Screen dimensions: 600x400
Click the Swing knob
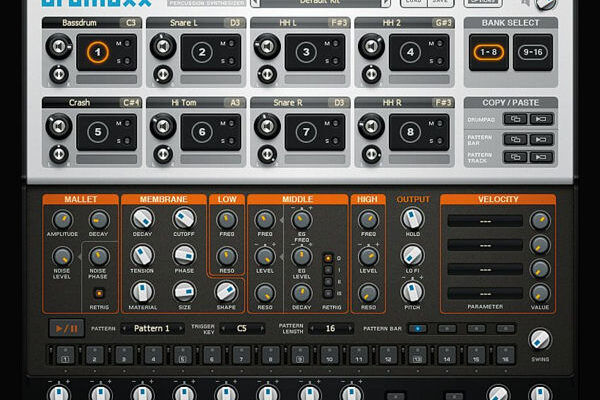click(x=540, y=339)
